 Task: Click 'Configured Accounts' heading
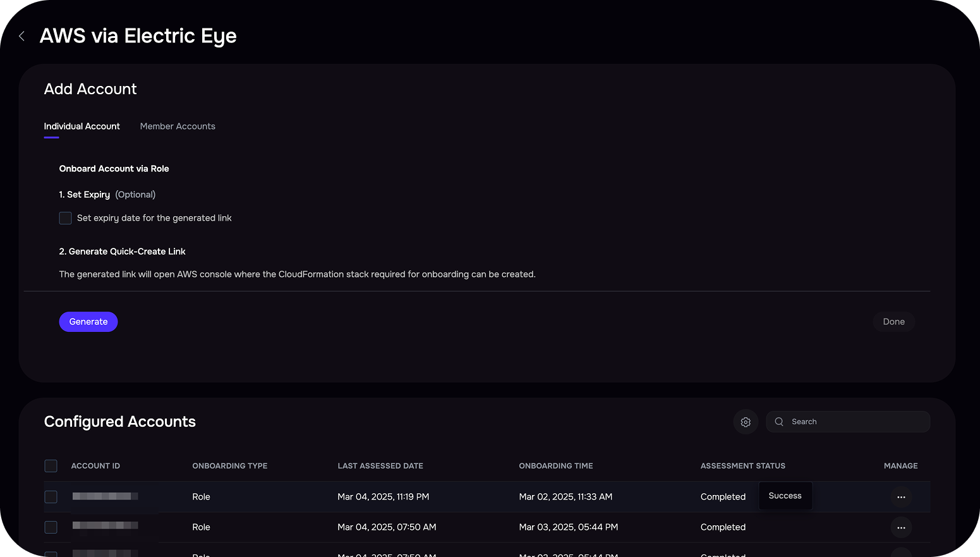[x=120, y=422]
